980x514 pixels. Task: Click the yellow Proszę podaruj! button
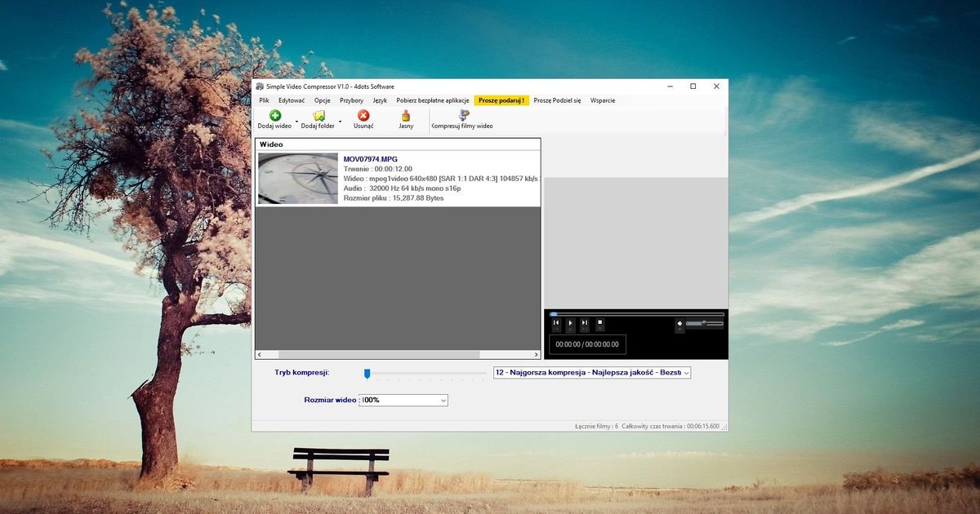tap(501, 100)
